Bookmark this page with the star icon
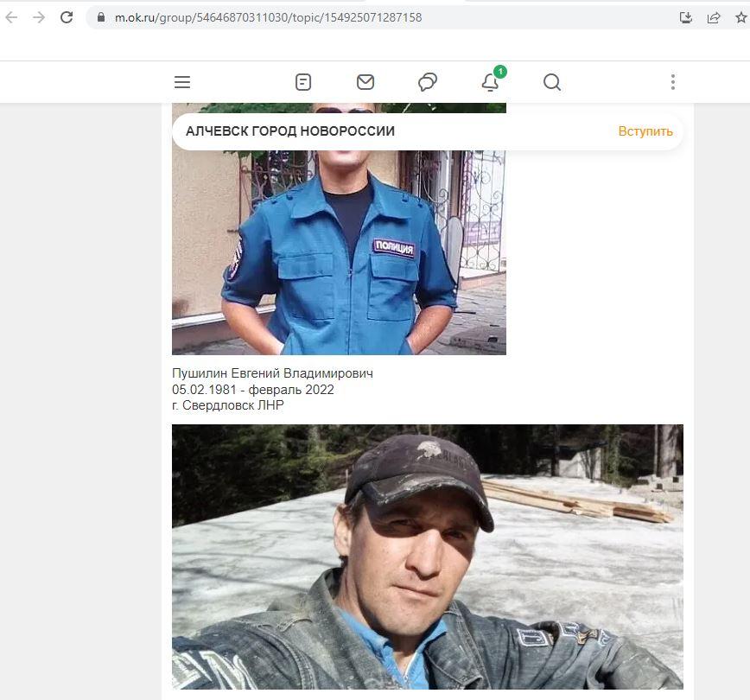The width and height of the screenshot is (750, 700). tap(741, 17)
